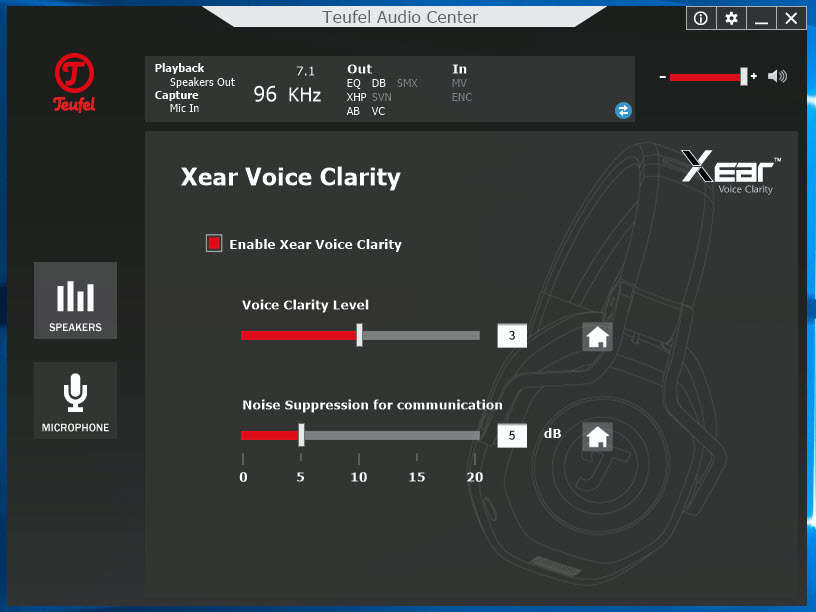Click the DB indicator under Out
The height and width of the screenshot is (612, 816).
click(x=378, y=83)
